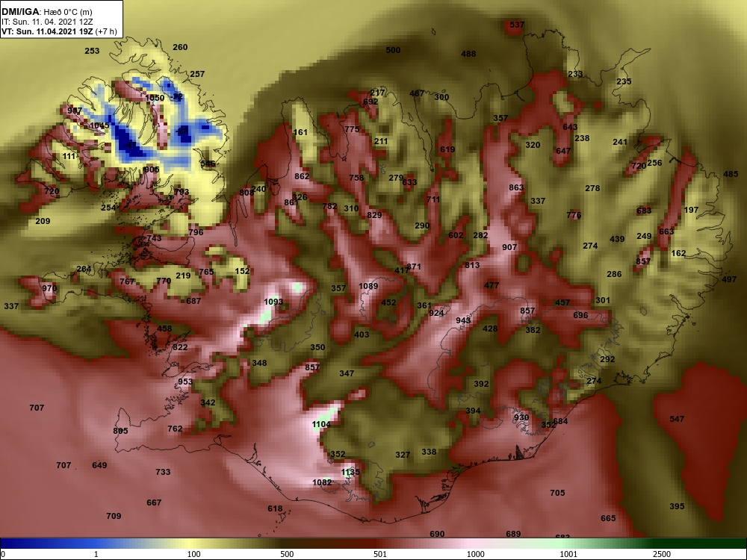Click the map value '547' in the southeast sea
Image resolution: width=747 pixels, height=560 pixels.
pyautogui.click(x=677, y=419)
